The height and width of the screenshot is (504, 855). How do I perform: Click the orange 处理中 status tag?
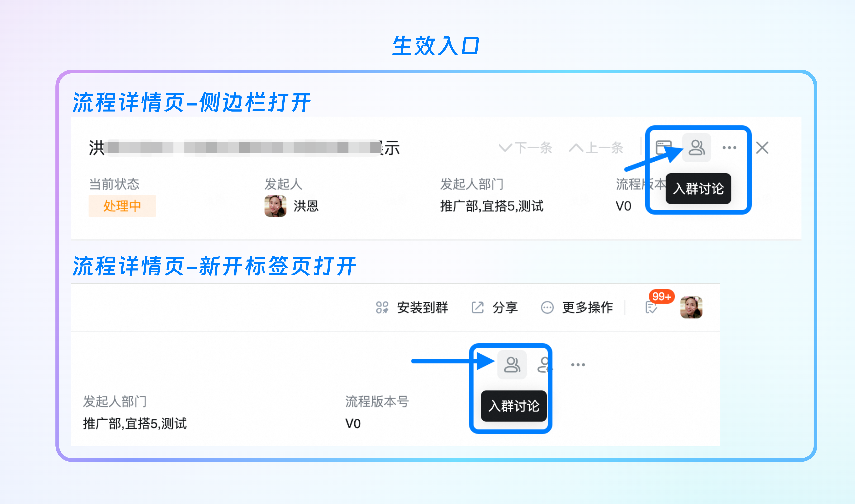(122, 206)
